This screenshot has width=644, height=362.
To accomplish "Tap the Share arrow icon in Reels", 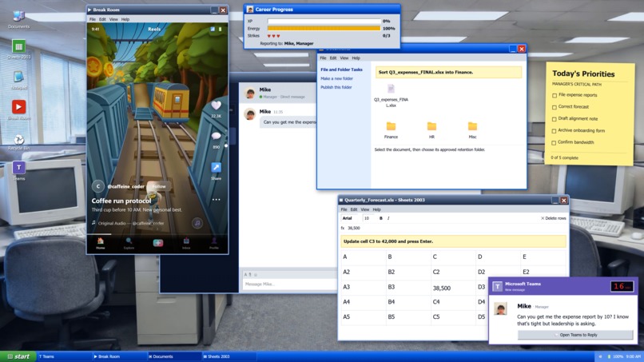I will 216,167.
